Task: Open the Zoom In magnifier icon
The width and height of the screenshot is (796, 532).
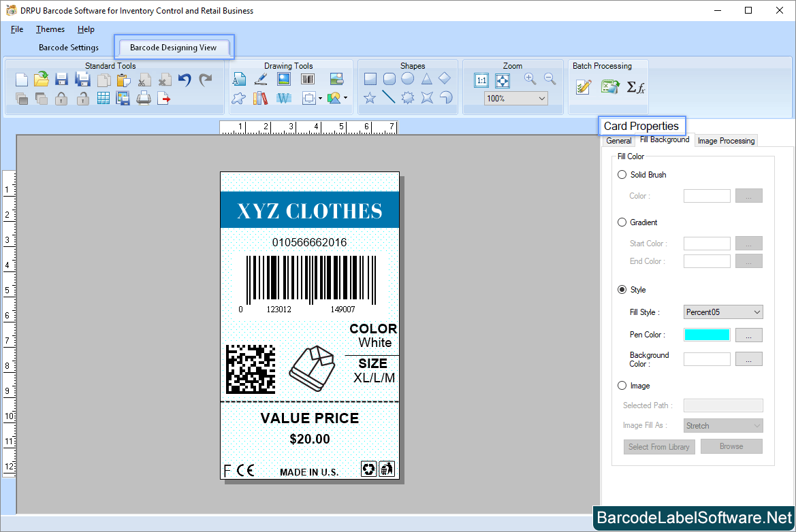Action: click(529, 78)
